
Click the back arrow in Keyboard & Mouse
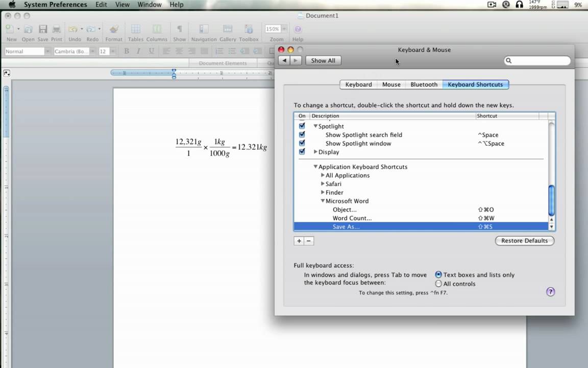[284, 60]
